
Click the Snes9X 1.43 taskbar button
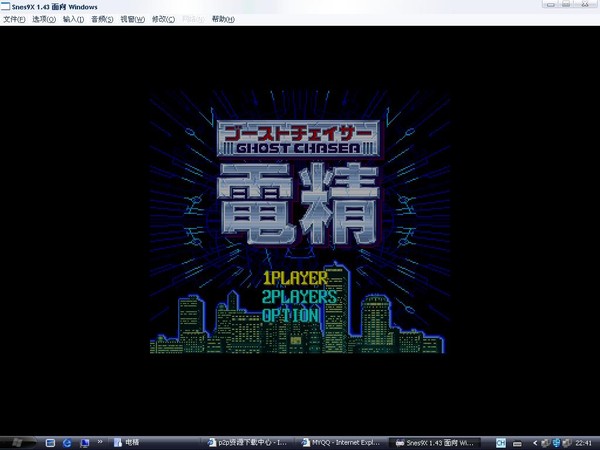436,443
